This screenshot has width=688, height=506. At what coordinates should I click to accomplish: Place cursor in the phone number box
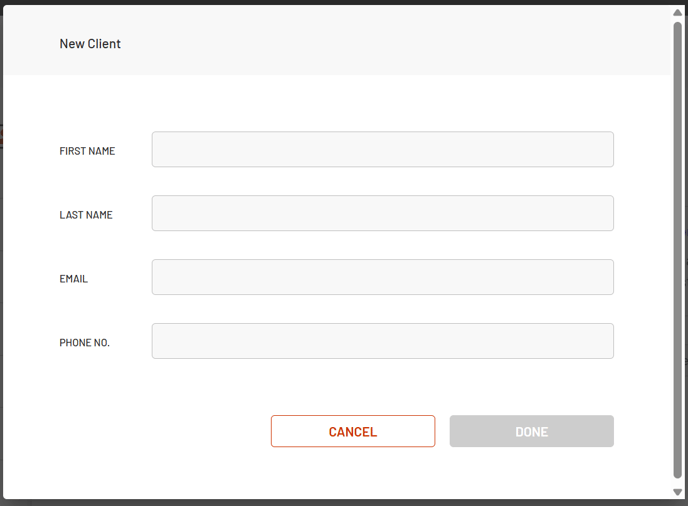click(x=382, y=341)
